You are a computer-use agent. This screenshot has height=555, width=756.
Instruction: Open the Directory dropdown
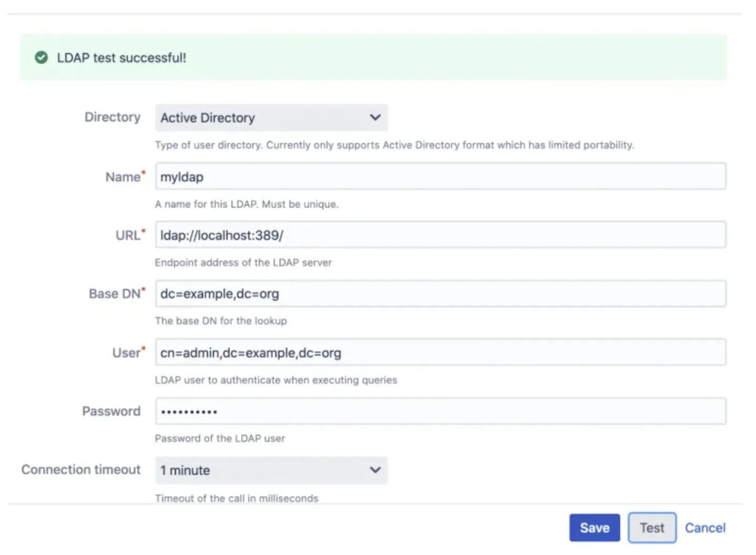(x=271, y=118)
